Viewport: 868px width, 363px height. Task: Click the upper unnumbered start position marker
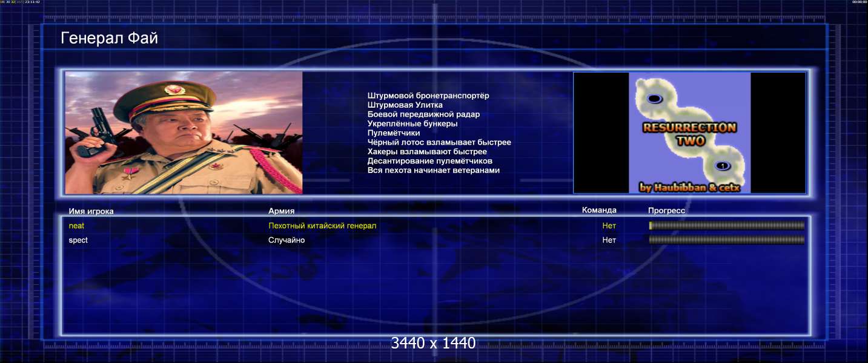coord(654,99)
